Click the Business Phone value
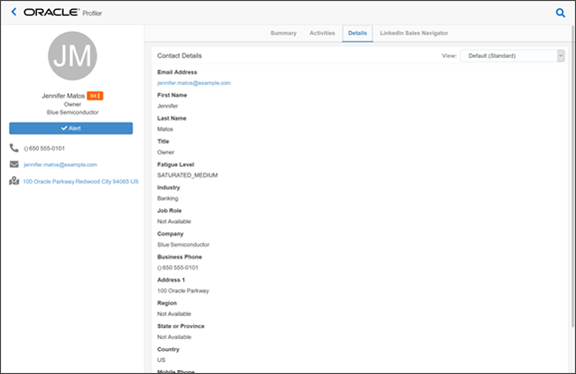 point(178,268)
